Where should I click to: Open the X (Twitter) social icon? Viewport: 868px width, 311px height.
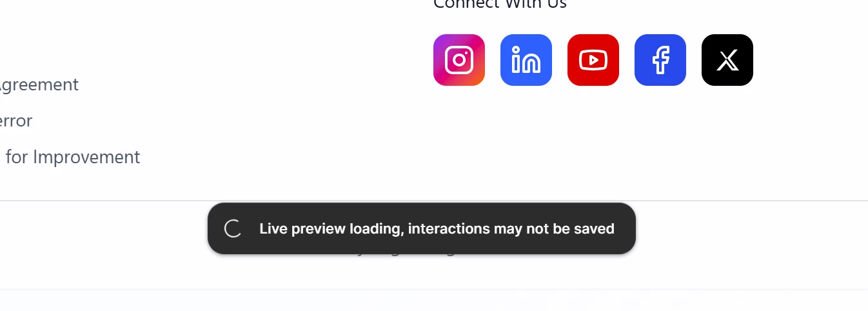tap(727, 60)
